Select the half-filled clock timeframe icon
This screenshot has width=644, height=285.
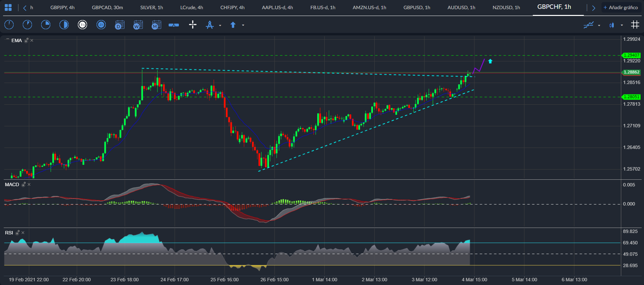pyautogui.click(x=64, y=25)
